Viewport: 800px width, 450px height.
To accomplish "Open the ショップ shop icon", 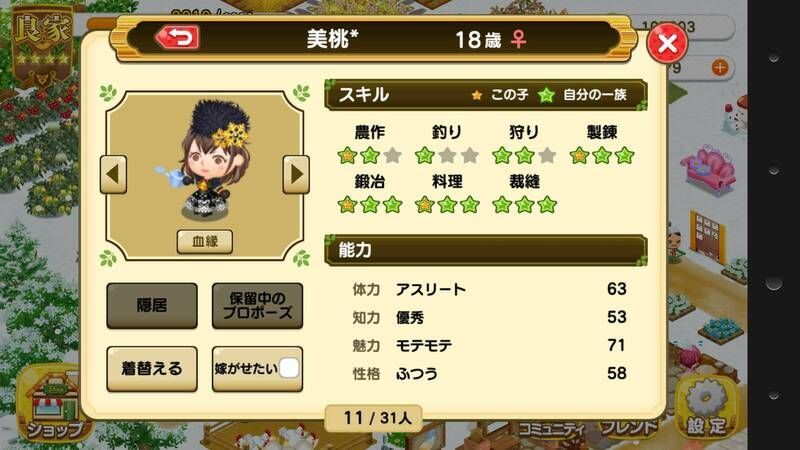I will coord(54,406).
